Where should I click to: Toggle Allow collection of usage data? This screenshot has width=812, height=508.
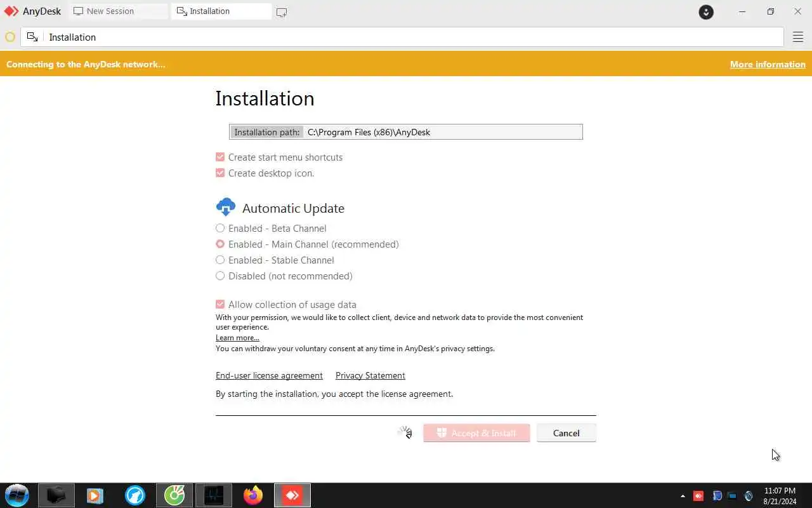pyautogui.click(x=220, y=304)
